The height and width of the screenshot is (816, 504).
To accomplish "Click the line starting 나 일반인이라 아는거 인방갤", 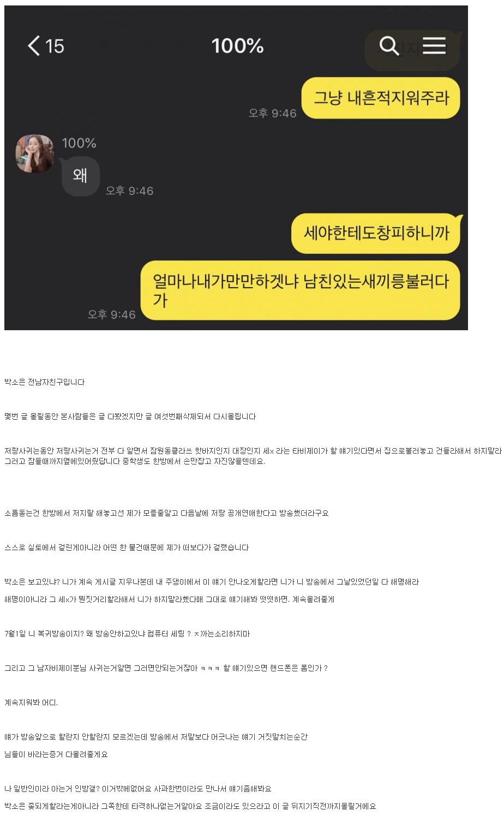I will pos(138,789).
